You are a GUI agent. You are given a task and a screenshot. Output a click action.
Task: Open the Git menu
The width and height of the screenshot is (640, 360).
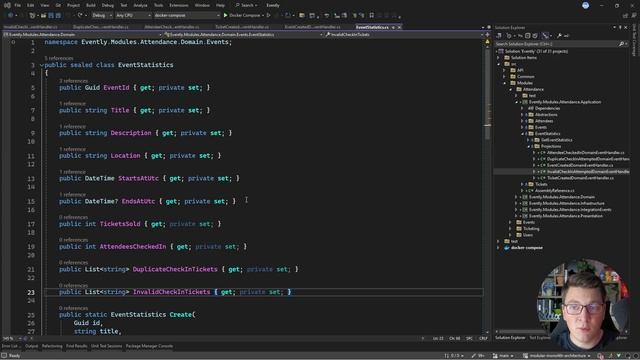pyautogui.click(x=58, y=5)
